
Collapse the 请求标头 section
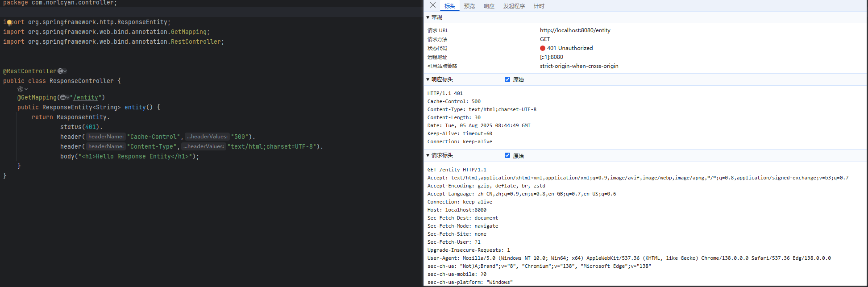(428, 155)
